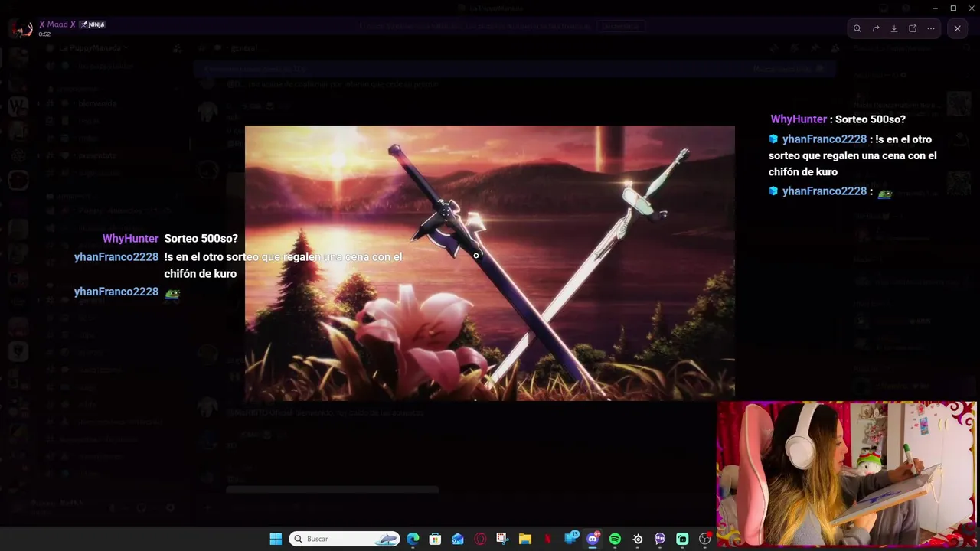Click the crossed swords image preview
The width and height of the screenshot is (980, 551).
(490, 263)
